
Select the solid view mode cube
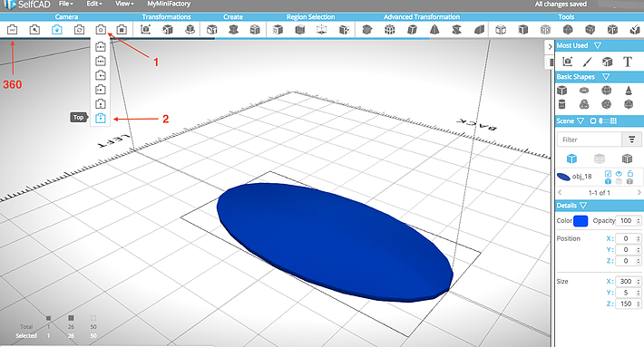coord(571,159)
